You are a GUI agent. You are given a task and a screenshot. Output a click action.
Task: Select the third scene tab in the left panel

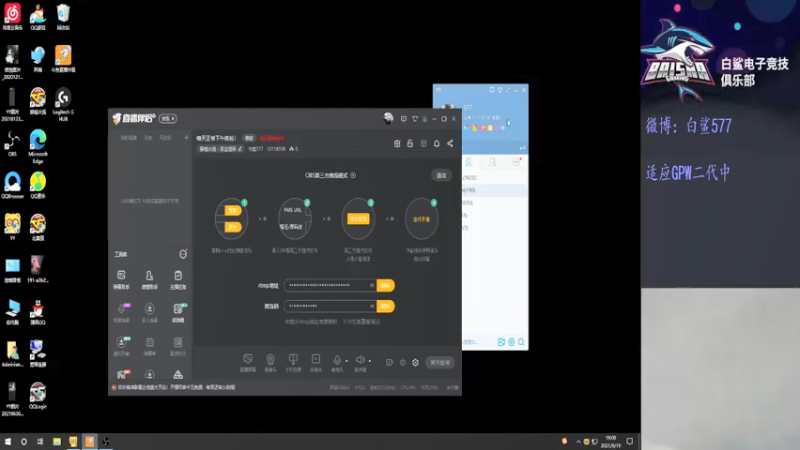click(165, 138)
